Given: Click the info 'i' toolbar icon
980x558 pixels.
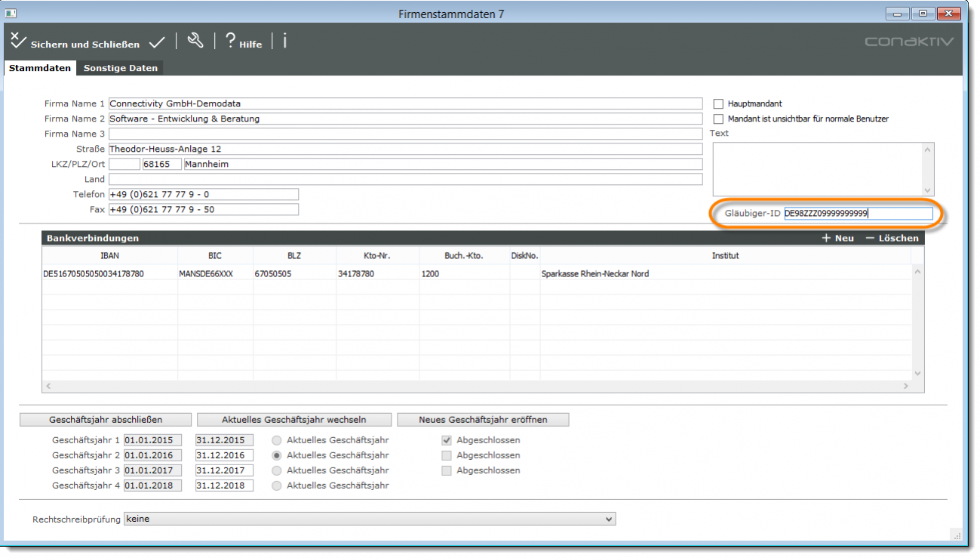Looking at the screenshot, I should (284, 42).
